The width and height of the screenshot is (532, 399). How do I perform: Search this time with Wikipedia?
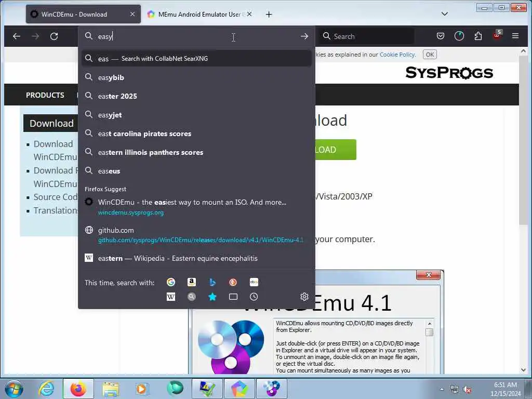tap(170, 297)
